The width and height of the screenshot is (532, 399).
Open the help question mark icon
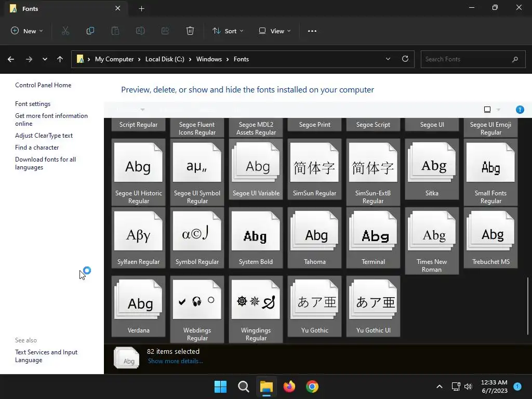(x=520, y=110)
